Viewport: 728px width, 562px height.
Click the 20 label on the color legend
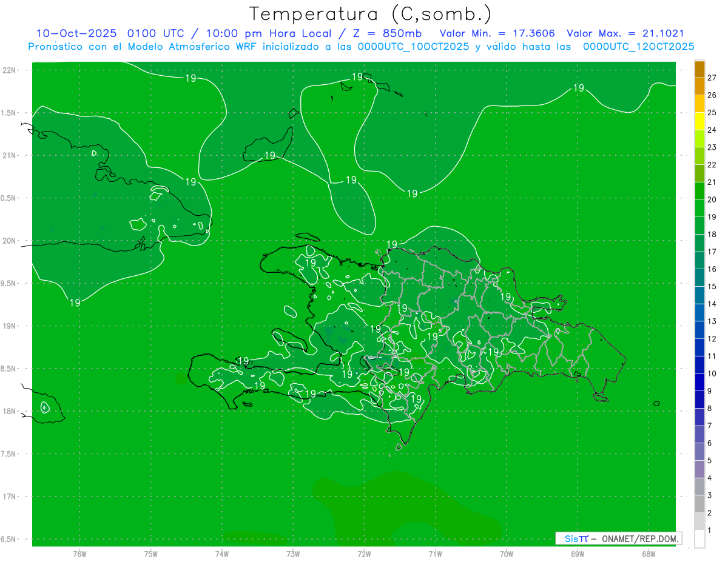(x=712, y=199)
